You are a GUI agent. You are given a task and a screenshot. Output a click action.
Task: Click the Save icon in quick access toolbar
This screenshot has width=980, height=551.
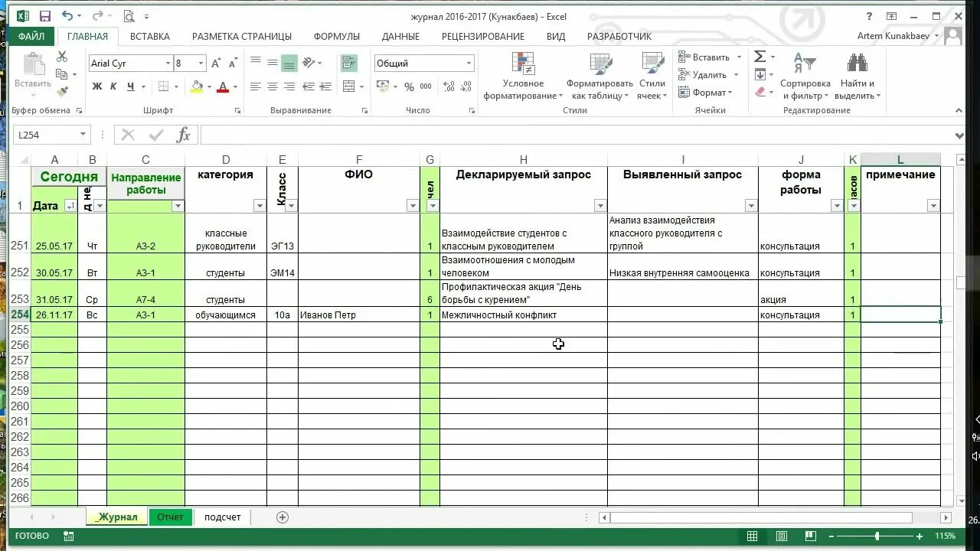pyautogui.click(x=44, y=16)
